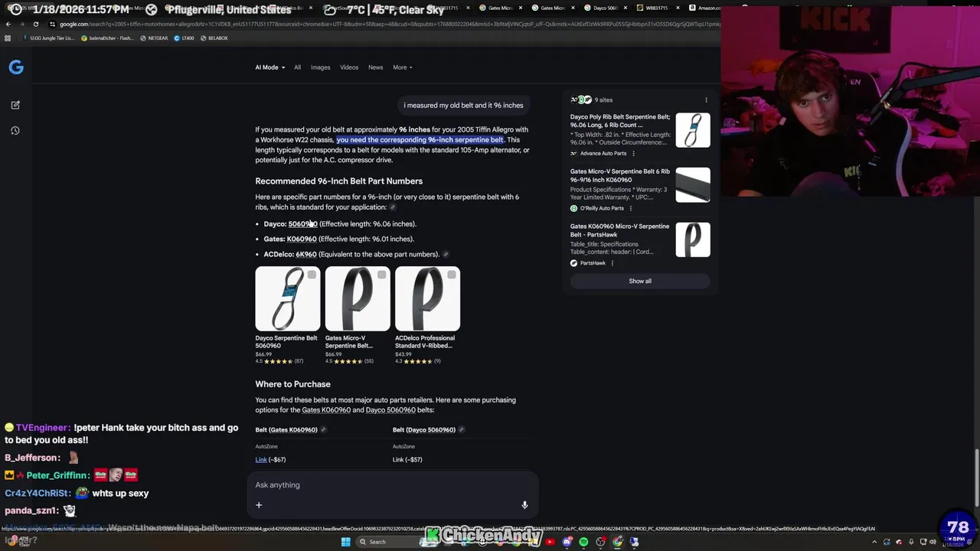Click the Show all sources button

[x=640, y=281]
